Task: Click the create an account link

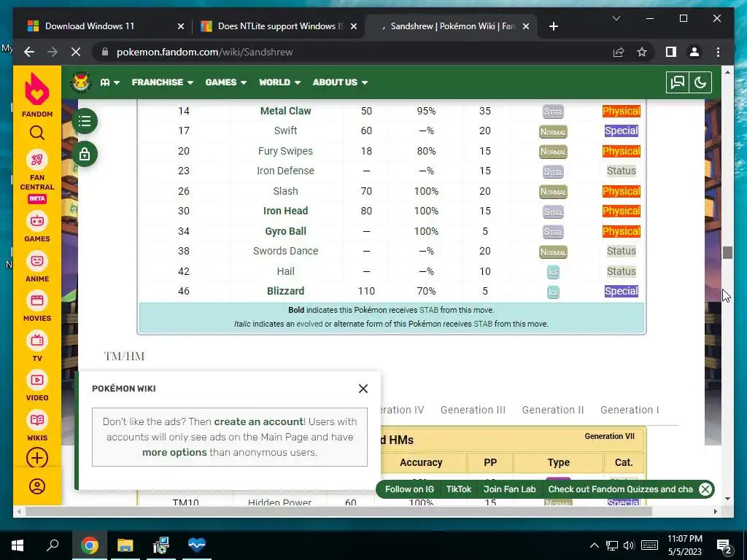Action: [x=259, y=421]
